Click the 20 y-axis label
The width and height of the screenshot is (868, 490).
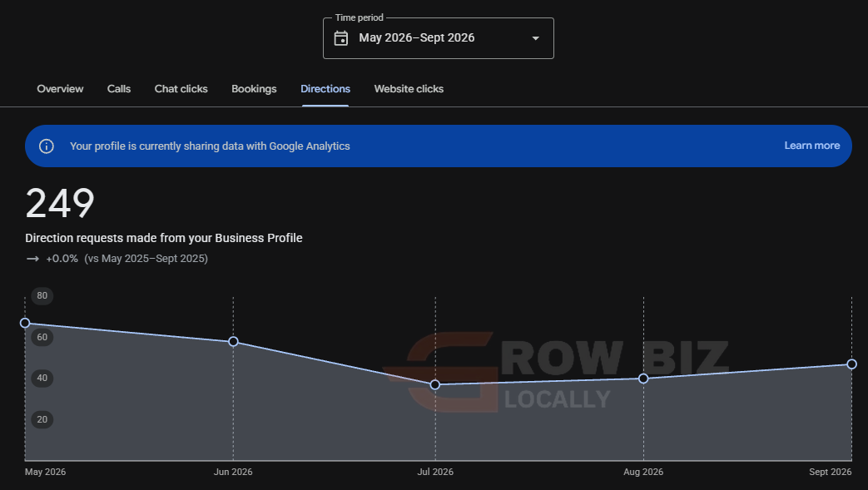pos(42,419)
